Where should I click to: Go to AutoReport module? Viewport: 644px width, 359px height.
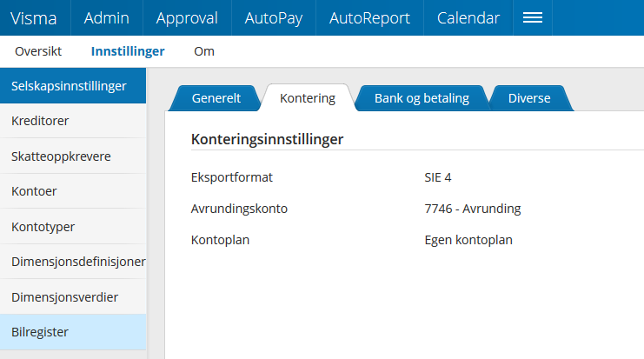[x=372, y=17]
